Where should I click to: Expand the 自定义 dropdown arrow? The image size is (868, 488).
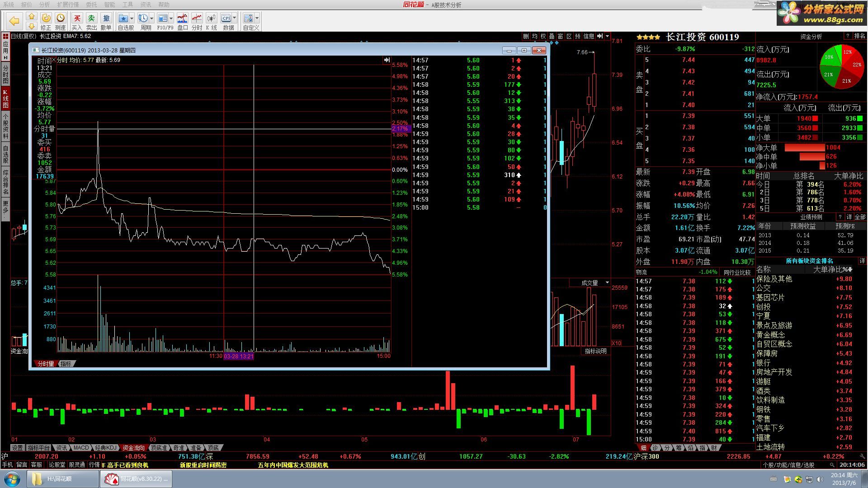point(257,18)
